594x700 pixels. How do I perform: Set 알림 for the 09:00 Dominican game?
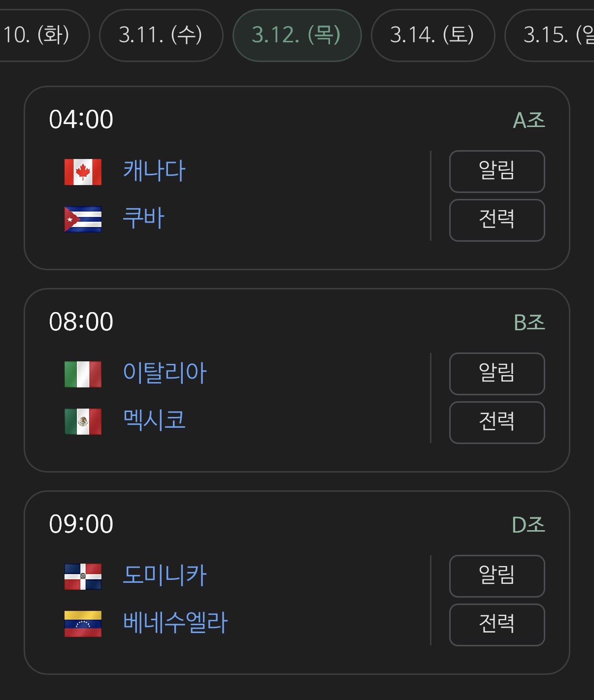coord(497,576)
